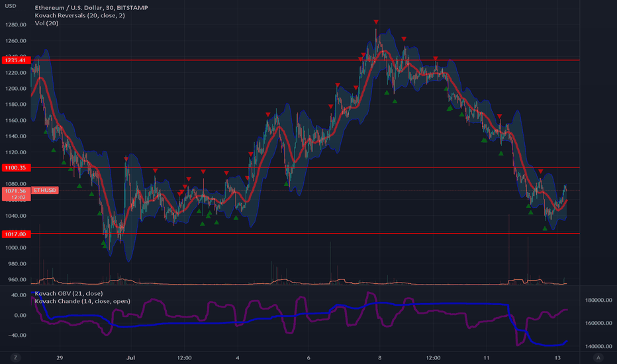The image size is (617, 364).
Task: Select the 1280.00 price axis label
Action: point(16,24)
